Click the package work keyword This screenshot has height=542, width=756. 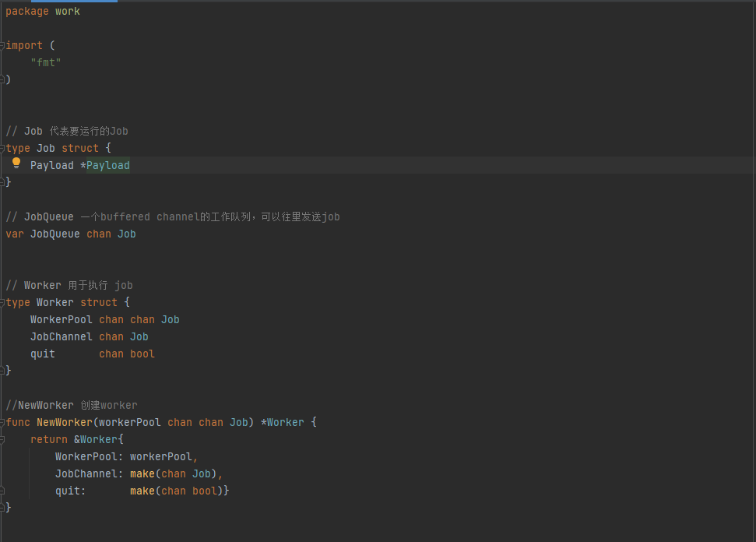pyautogui.click(x=26, y=11)
